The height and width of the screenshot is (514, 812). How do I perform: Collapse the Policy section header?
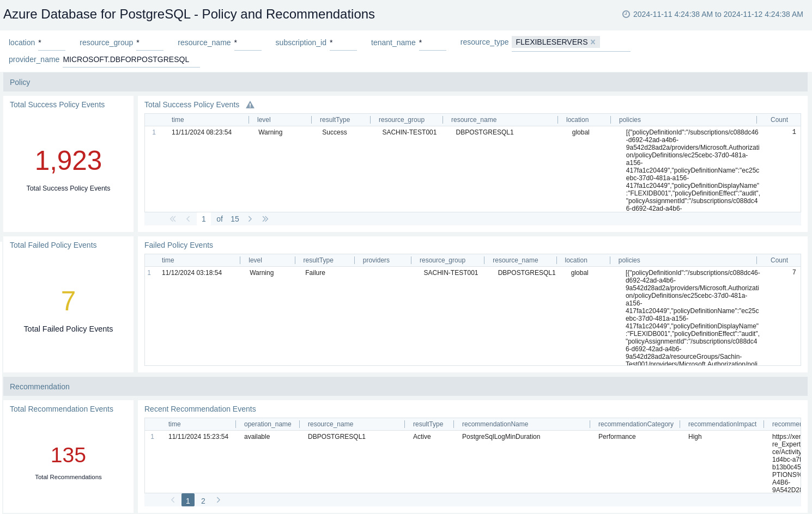(x=405, y=82)
